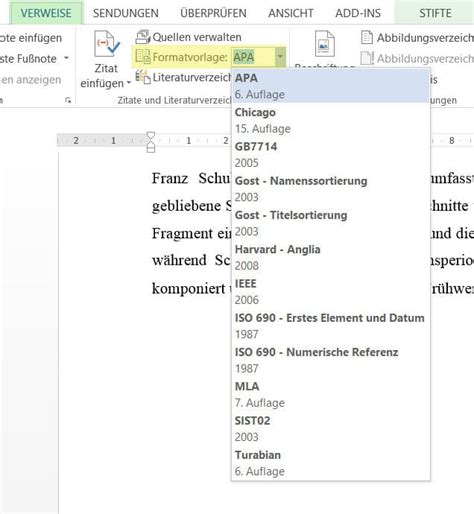Switch to the ANSICHT tab
This screenshot has width=474, height=514.
tap(291, 13)
